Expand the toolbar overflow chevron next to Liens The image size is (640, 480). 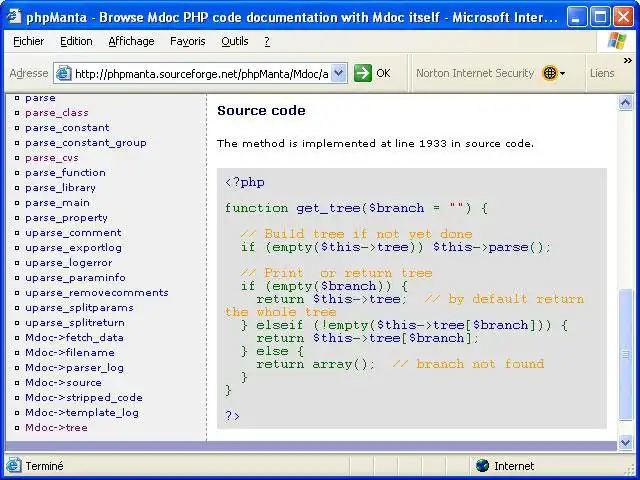pos(627,61)
